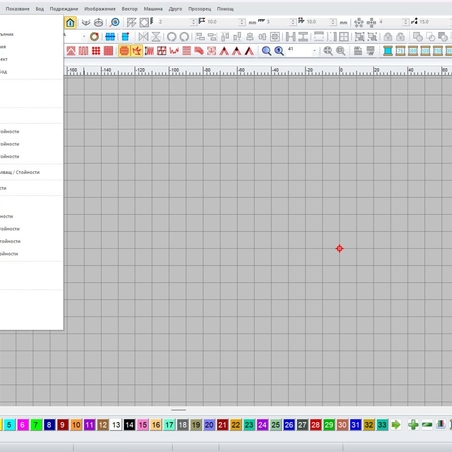
Task: Select black color swatch 14
Action: coord(129,425)
